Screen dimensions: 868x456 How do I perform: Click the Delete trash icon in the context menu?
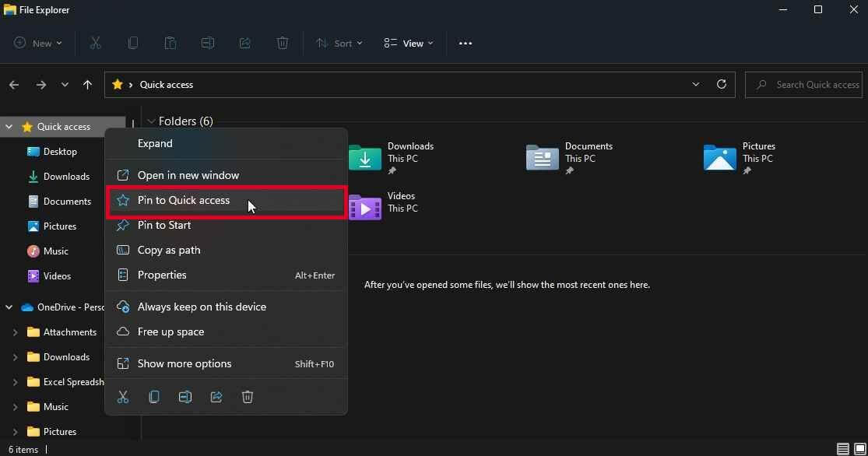pyautogui.click(x=248, y=397)
